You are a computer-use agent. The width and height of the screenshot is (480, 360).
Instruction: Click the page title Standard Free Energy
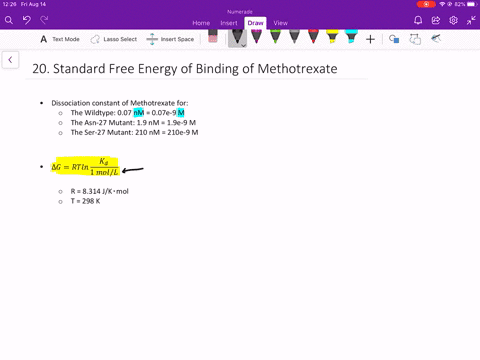pos(185,69)
